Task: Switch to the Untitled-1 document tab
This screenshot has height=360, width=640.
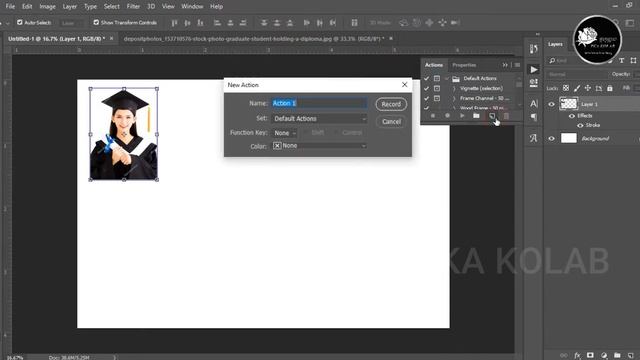Action: click(x=56, y=39)
